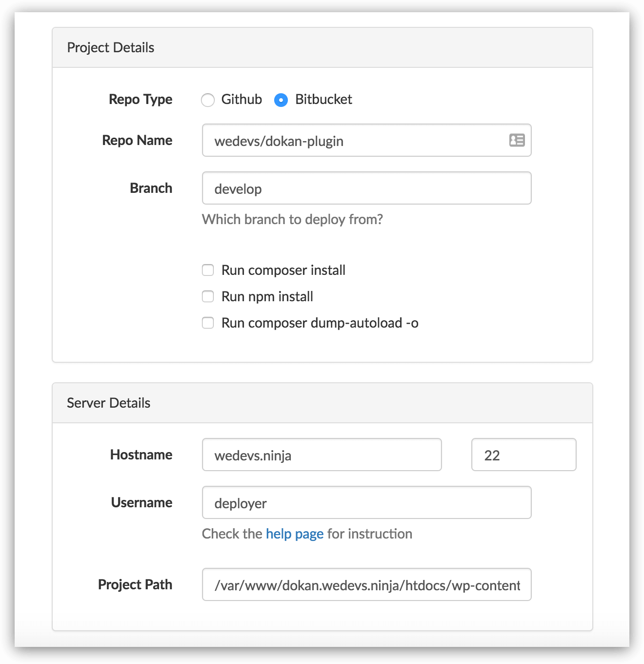Screen dimensions: 644x664
Task: Click the contact card icon in Repo Name field
Action: point(517,140)
